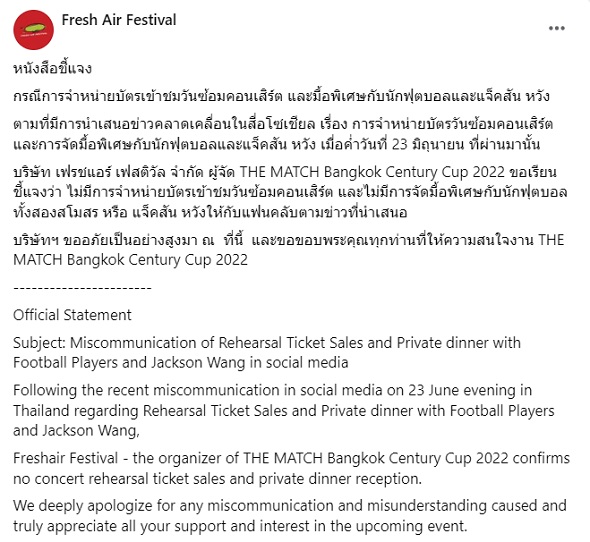This screenshot has height=542, width=590.
Task: Click 'Football Players and Jackson Wang in social media'
Action: [x=181, y=362]
